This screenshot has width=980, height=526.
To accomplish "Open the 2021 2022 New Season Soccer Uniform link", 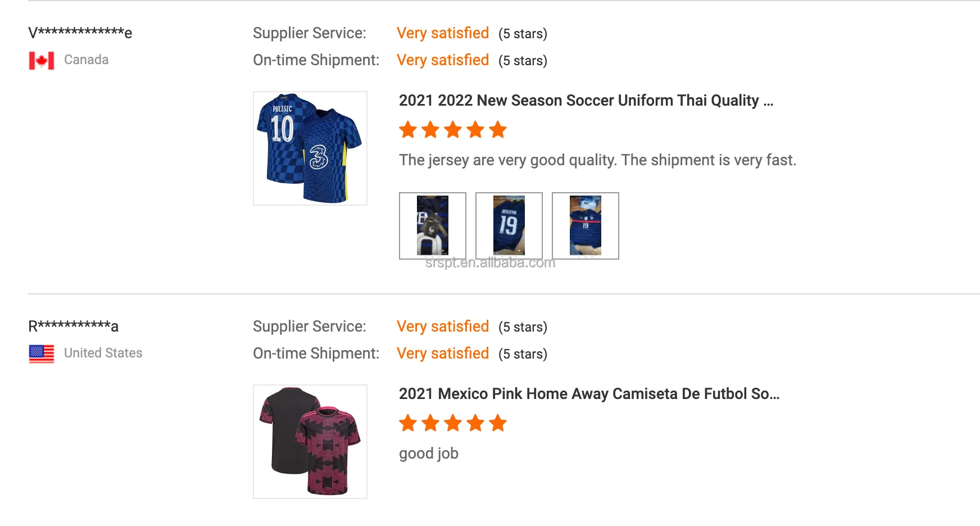I will click(586, 101).
